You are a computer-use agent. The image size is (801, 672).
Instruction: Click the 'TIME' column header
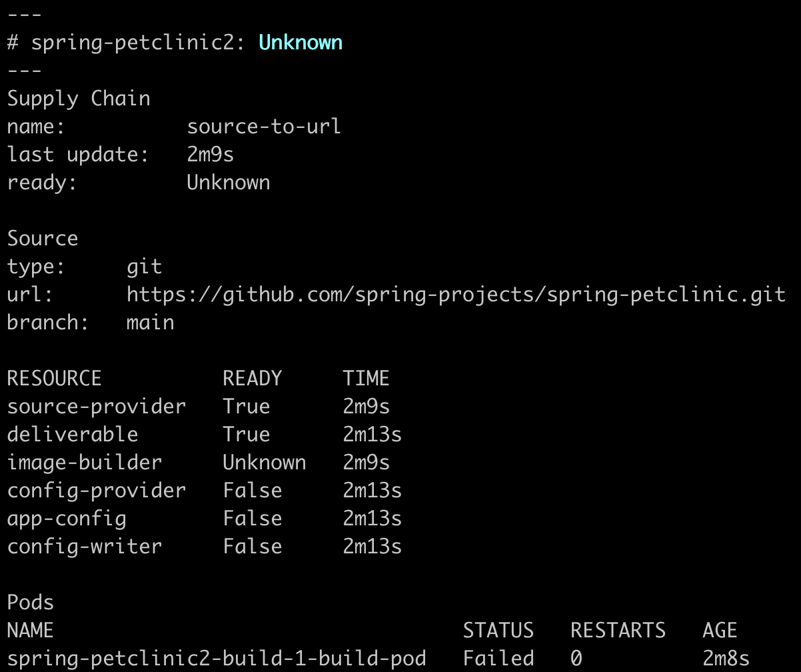(367, 379)
